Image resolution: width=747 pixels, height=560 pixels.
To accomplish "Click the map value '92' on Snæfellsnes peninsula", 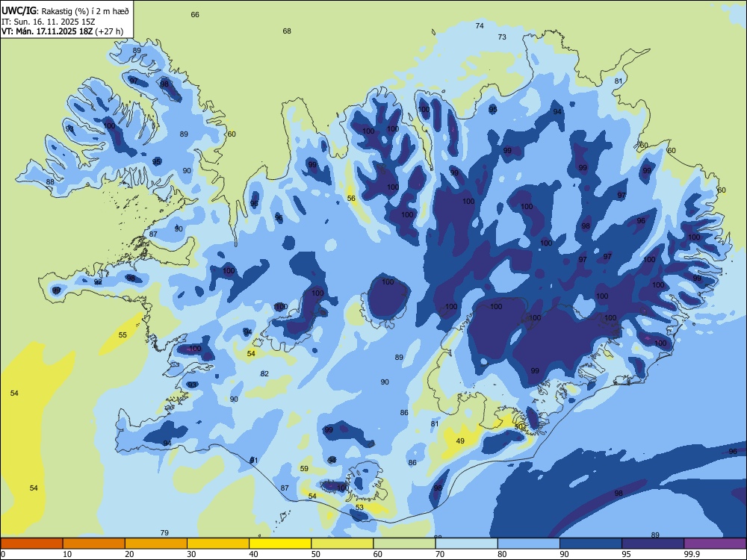I will pos(98,282).
